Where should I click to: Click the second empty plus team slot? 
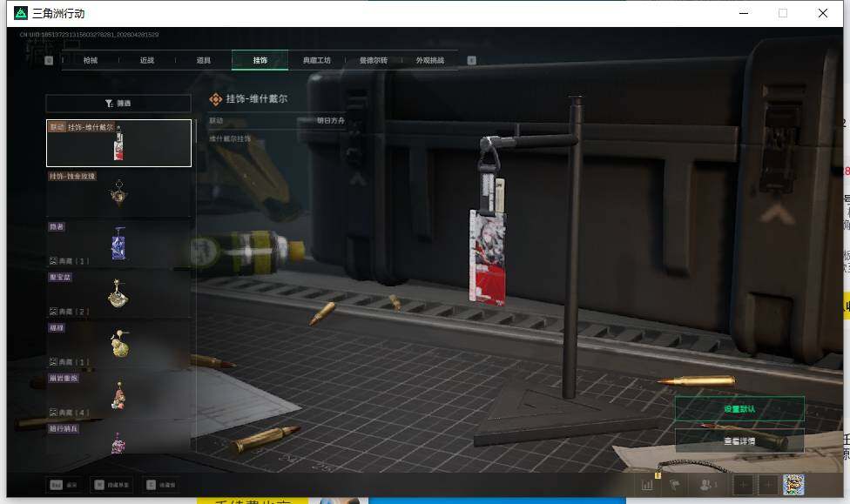(x=768, y=485)
